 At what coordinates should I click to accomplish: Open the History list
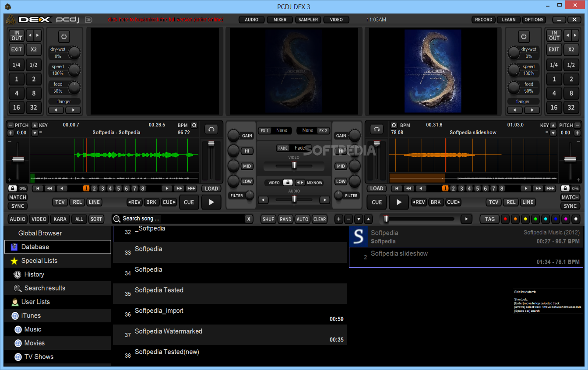pyautogui.click(x=57, y=274)
